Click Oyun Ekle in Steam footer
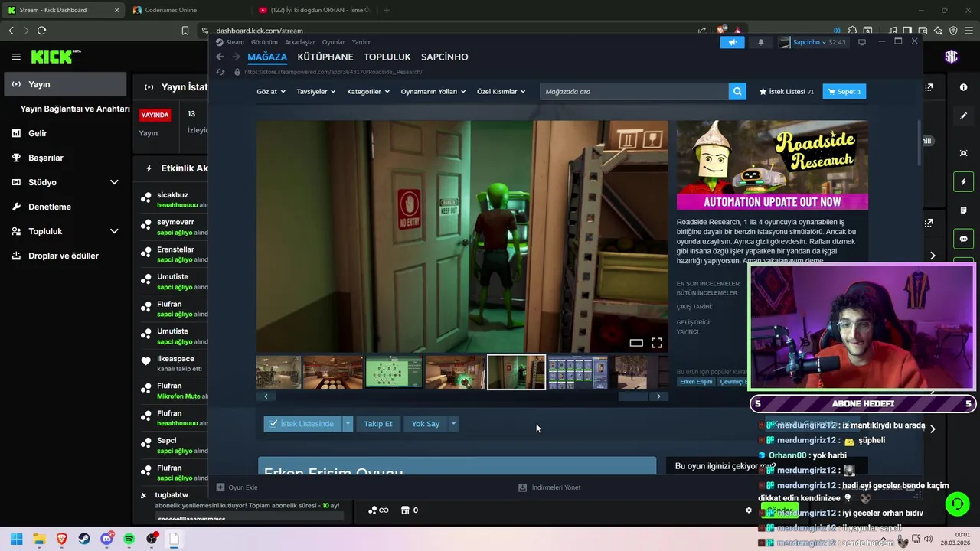980x551 pixels. (x=237, y=487)
